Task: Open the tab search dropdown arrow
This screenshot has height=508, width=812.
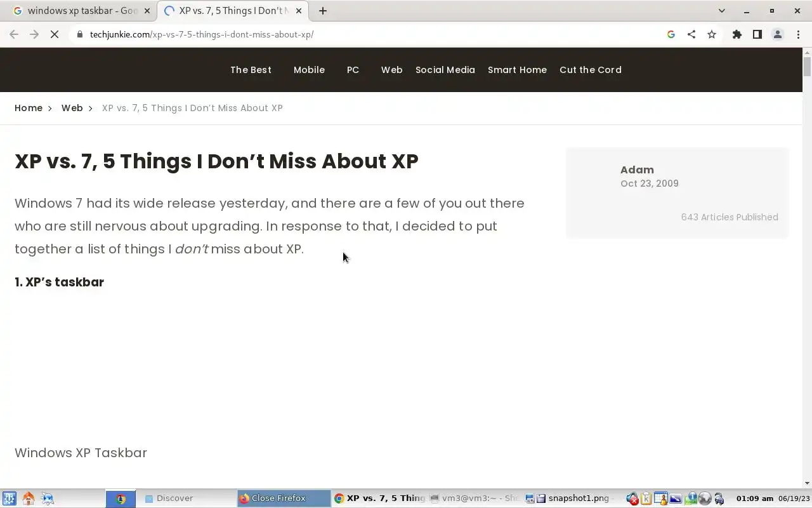Action: 722,11
